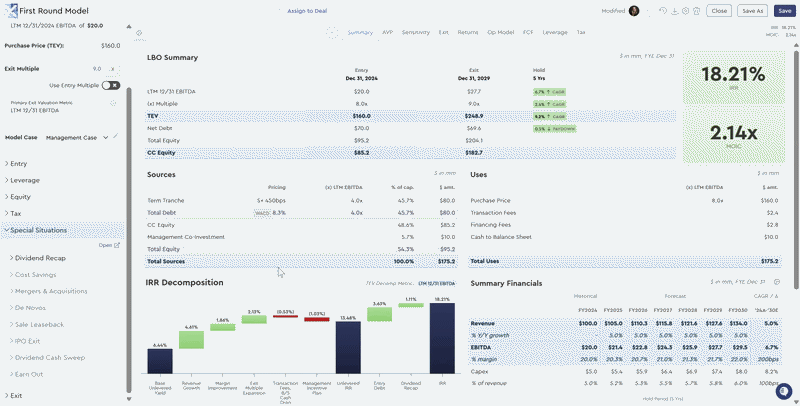Image resolution: width=800 pixels, height=406 pixels.
Task: Click the Exit Multiple value field 9.0
Action: (x=97, y=68)
